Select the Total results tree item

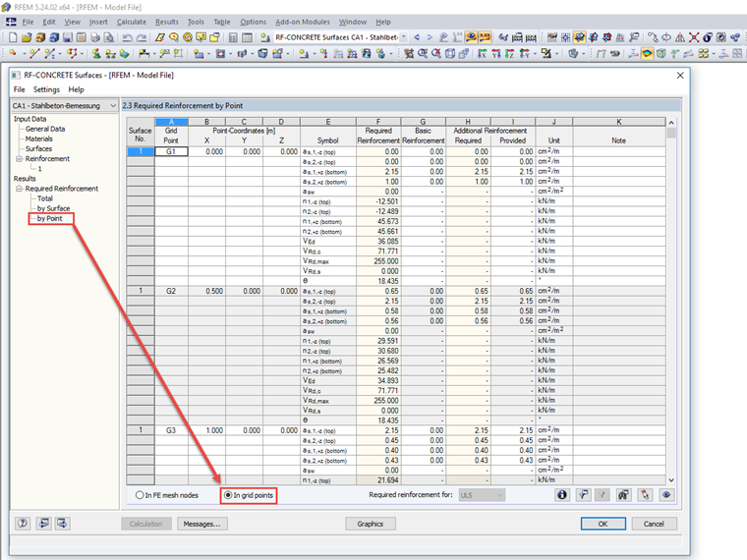tap(45, 198)
